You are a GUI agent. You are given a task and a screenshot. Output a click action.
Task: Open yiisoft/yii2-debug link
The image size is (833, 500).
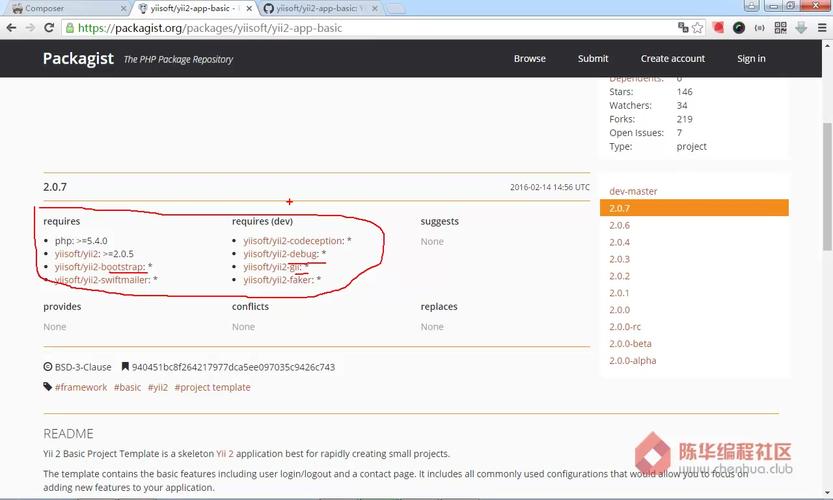point(280,254)
